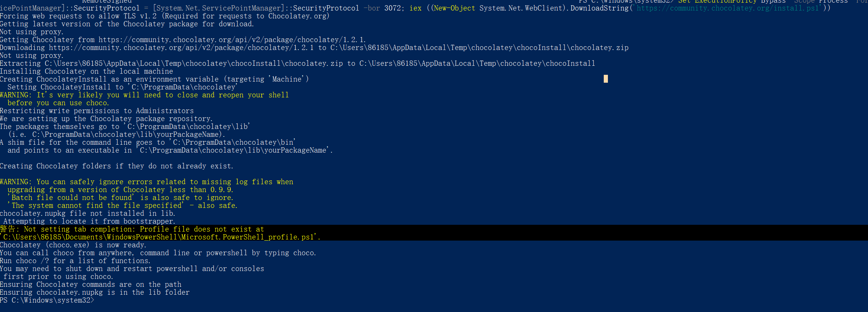Click the 'Installing Chocolatey on the local machine' line
The height and width of the screenshot is (312, 868).
pyautogui.click(x=87, y=71)
